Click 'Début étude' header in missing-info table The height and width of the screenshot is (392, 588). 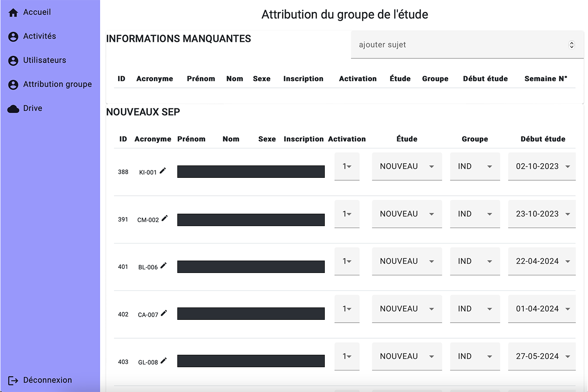(486, 79)
